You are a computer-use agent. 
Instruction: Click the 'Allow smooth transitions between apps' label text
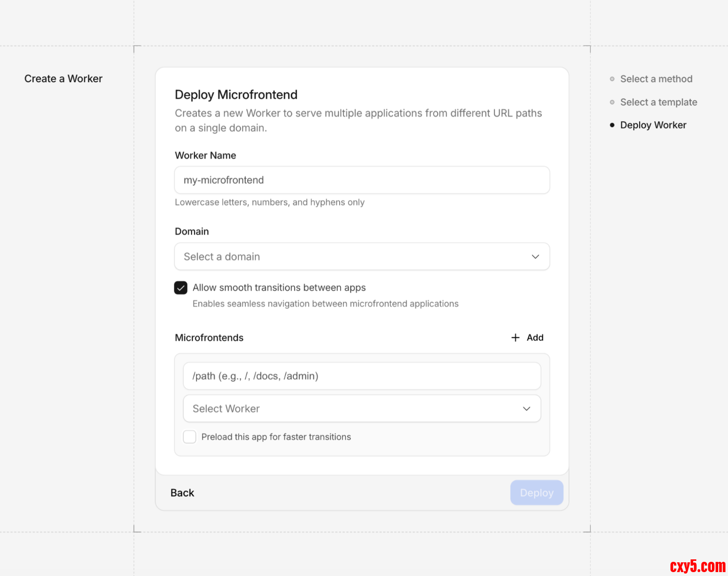[279, 288]
